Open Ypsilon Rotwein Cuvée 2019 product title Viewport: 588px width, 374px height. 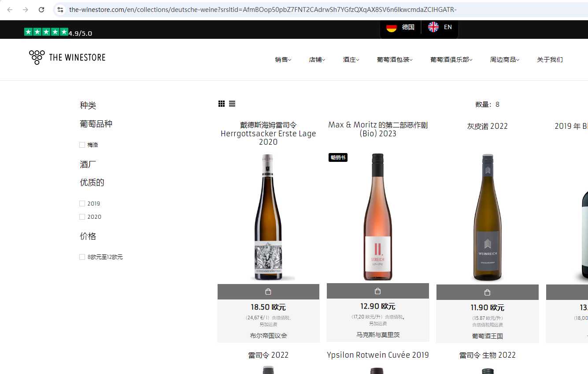[x=378, y=355]
